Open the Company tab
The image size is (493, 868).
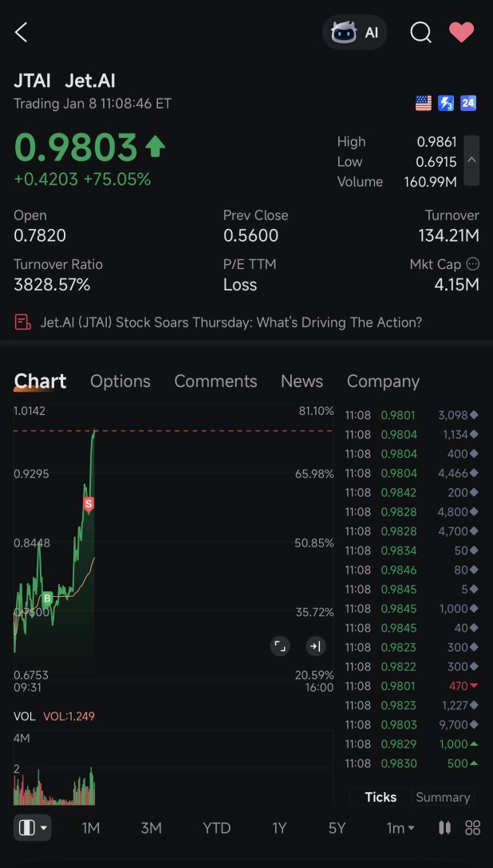point(383,381)
